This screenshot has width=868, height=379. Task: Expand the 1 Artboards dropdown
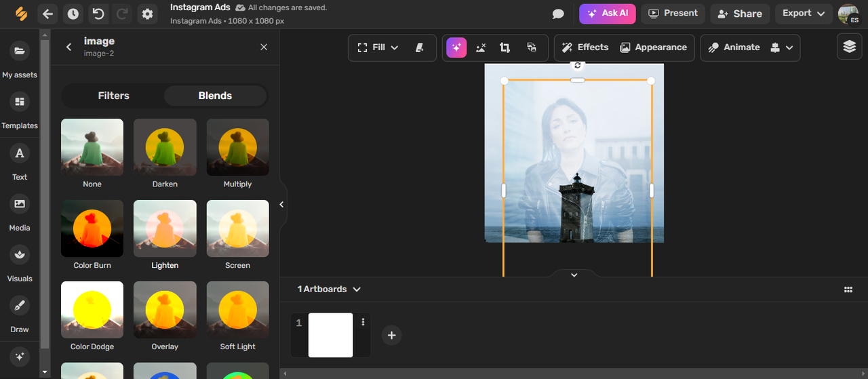(329, 289)
